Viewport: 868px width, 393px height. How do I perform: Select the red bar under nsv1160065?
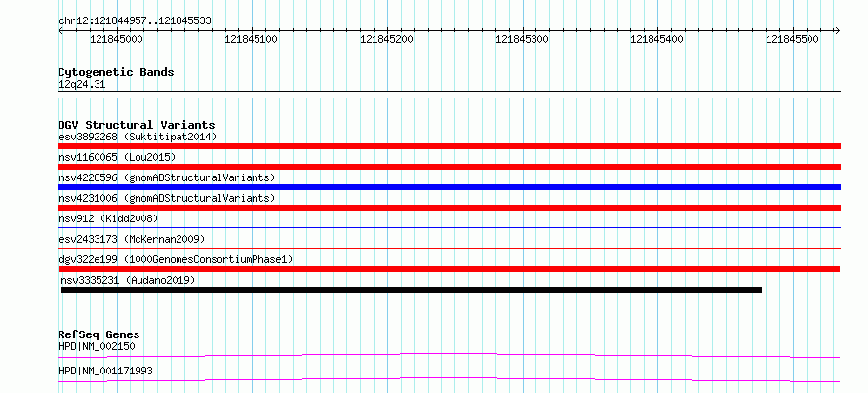coord(449,167)
